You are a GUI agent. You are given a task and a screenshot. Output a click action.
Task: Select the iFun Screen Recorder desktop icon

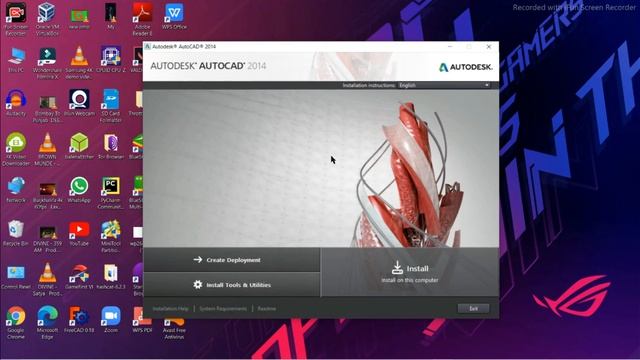coord(16,19)
